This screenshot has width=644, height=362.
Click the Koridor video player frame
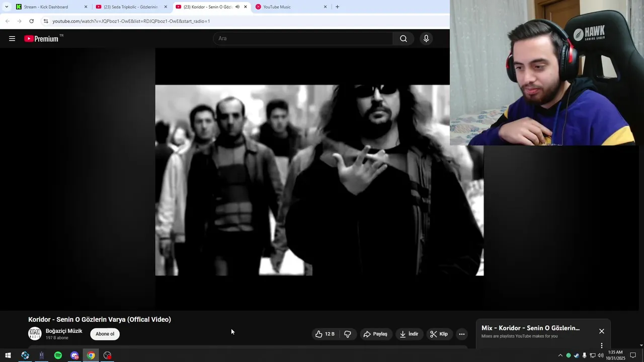pos(319,180)
